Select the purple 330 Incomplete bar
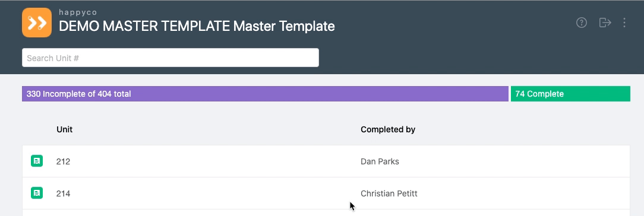This screenshot has height=216, width=644. tap(266, 94)
